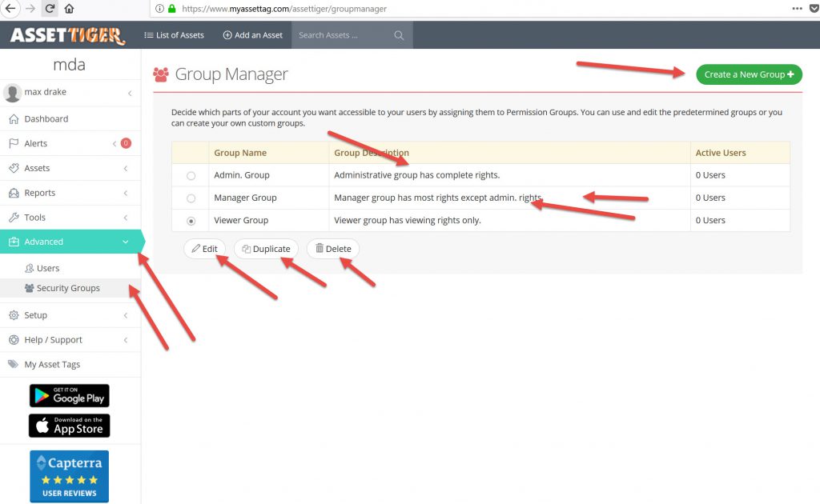Viewport: 820px width, 504px height.
Task: Select the Manager Group radio button
Action: [191, 198]
